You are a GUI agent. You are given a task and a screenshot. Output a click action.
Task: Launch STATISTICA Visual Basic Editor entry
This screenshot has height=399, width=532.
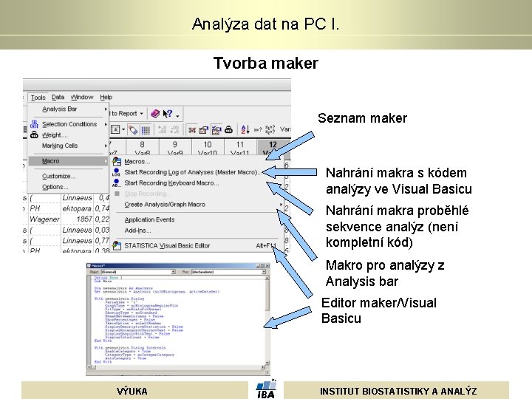[x=197, y=245]
